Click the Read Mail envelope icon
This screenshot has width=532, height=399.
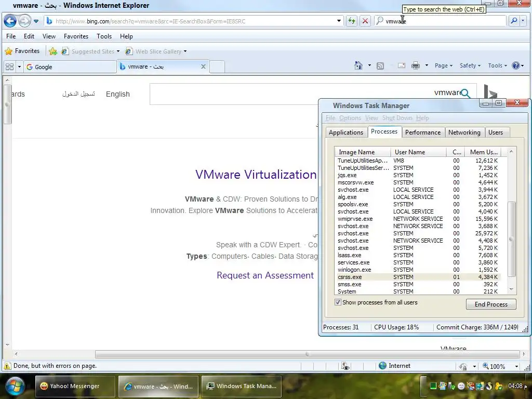pos(402,65)
